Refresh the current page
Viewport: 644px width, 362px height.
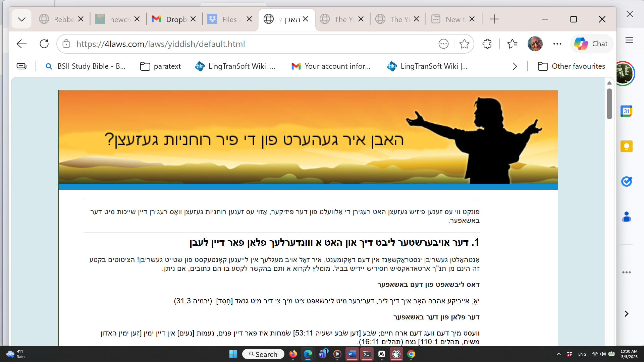[x=44, y=44]
